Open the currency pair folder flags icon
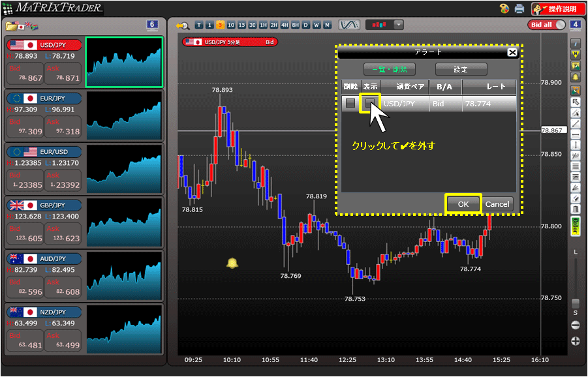The height and width of the screenshot is (377, 588). click(x=22, y=26)
